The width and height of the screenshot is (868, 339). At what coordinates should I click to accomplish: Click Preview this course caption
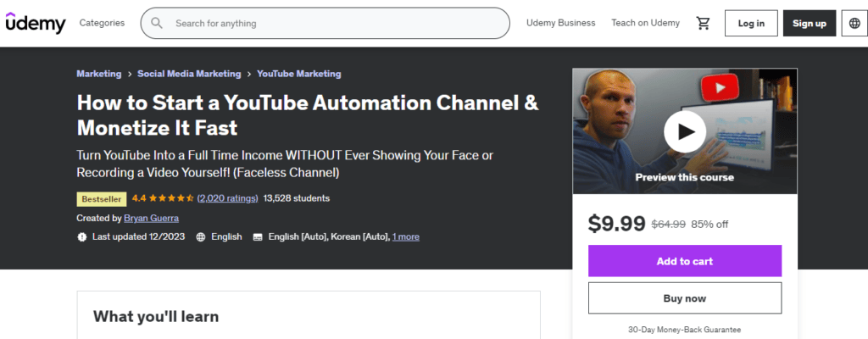pyautogui.click(x=684, y=177)
